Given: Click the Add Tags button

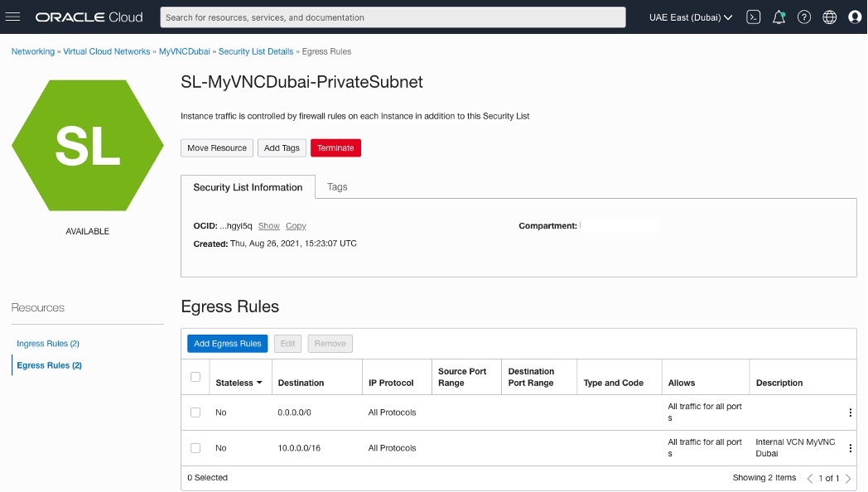Looking at the screenshot, I should 282,147.
